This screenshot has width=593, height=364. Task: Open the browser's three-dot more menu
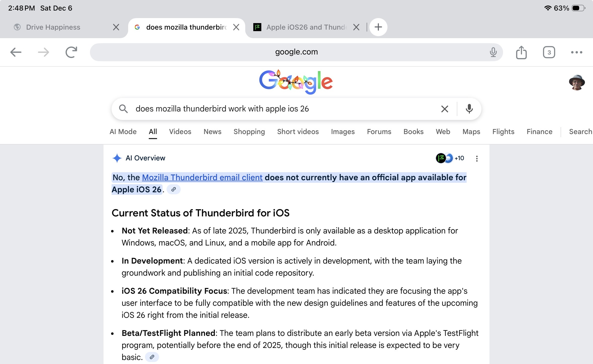click(x=576, y=52)
